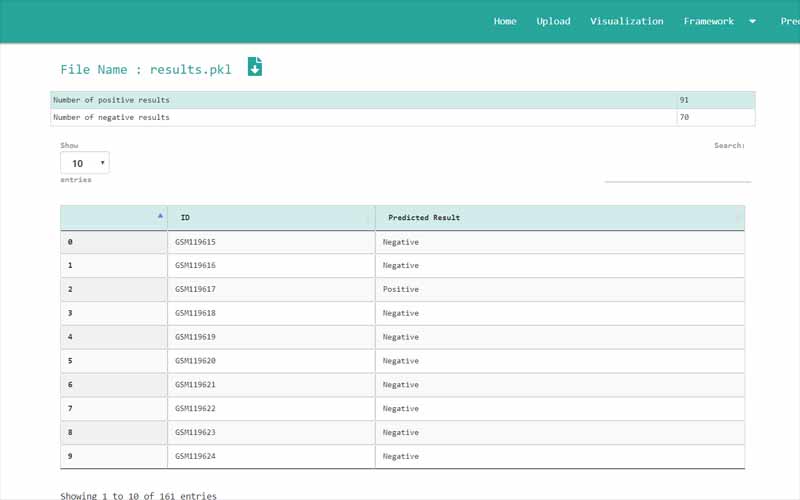The image size is (800, 500).
Task: Expand the Framework menu
Action: [719, 21]
